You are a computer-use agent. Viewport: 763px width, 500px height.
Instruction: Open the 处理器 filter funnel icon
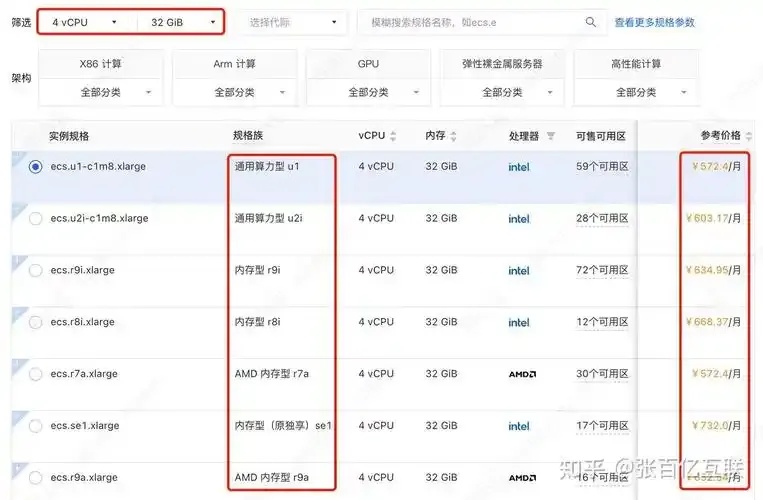pos(550,136)
